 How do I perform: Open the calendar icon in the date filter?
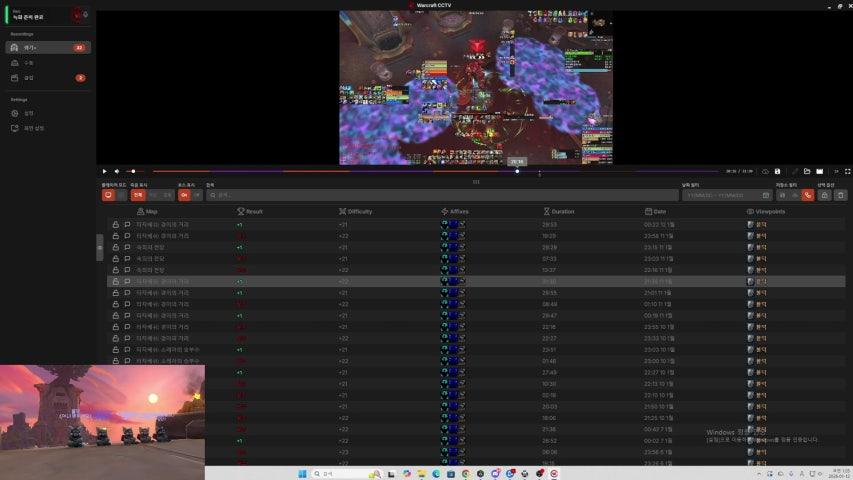(766, 195)
